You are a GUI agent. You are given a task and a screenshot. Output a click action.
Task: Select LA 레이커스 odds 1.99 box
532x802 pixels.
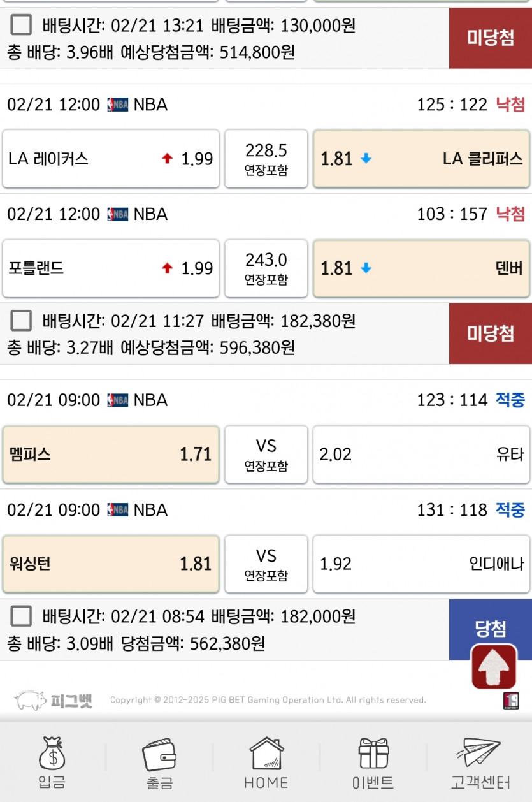pyautogui.click(x=111, y=159)
